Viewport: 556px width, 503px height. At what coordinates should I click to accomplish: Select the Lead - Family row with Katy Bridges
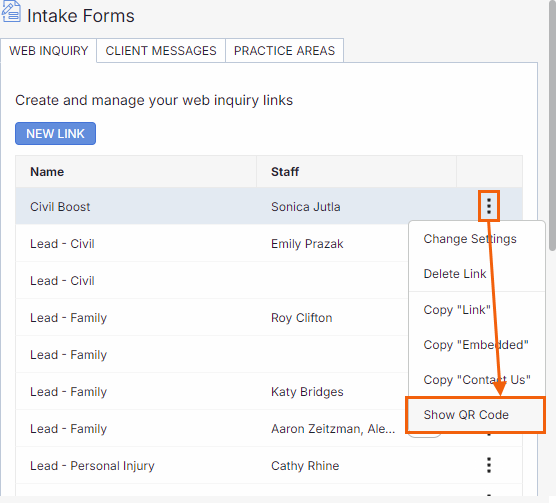tap(212, 392)
